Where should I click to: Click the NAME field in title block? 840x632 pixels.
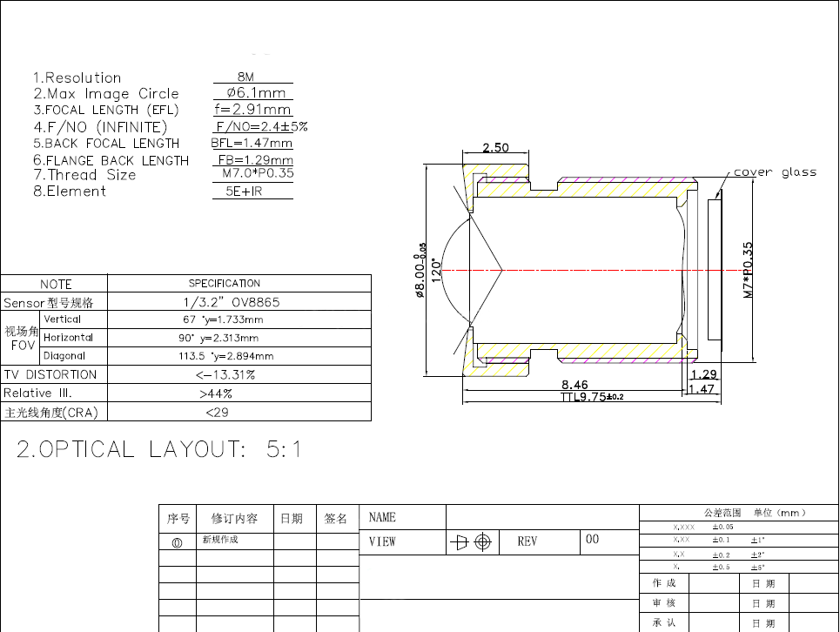pos(382,517)
